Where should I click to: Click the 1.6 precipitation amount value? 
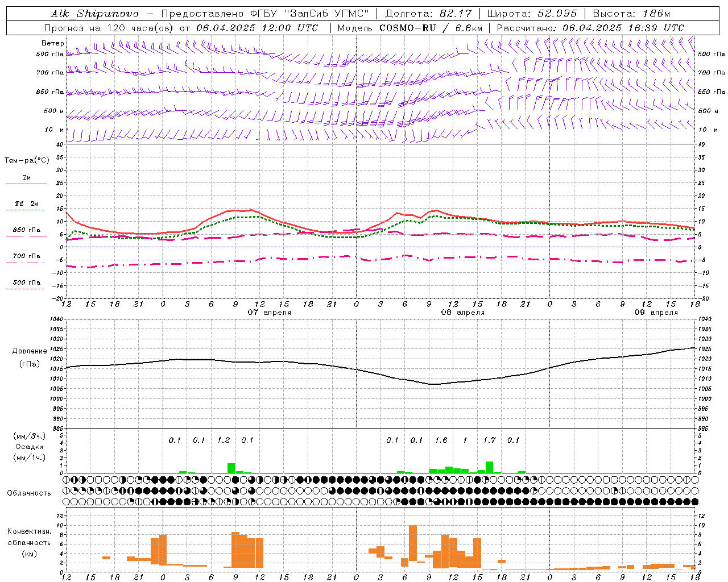pos(441,440)
